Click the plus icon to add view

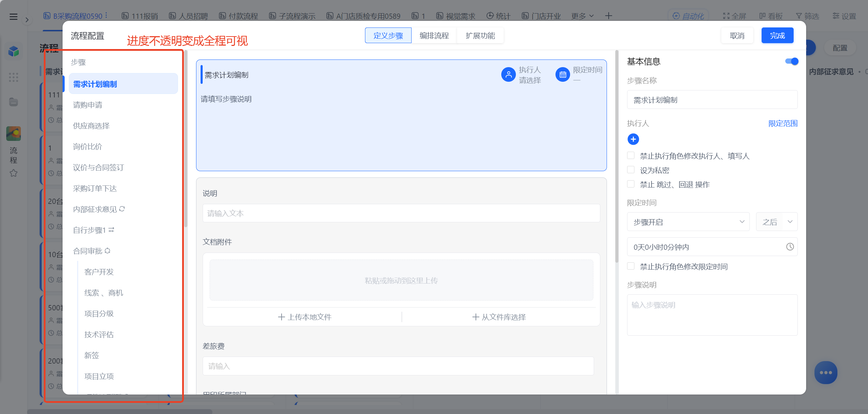pyautogui.click(x=608, y=16)
